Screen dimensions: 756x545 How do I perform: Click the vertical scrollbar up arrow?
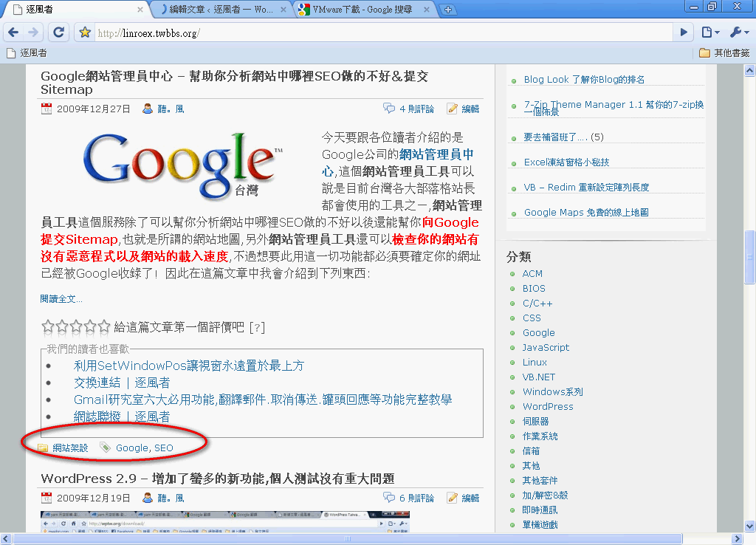(750, 71)
